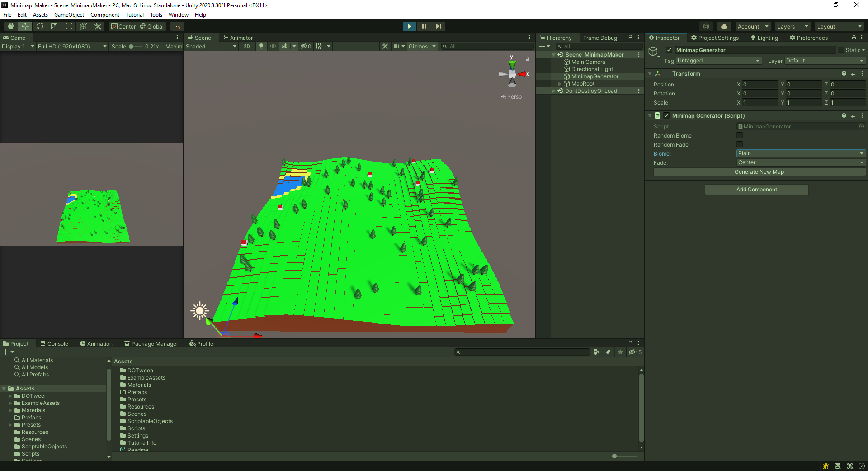The height and width of the screenshot is (471, 868).
Task: Enable Random Biome checkbox
Action: pyautogui.click(x=740, y=135)
